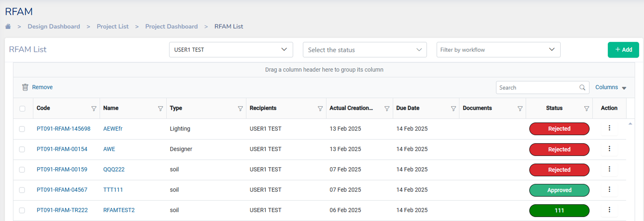The image size is (644, 221).
Task: Click the Due Date filter icon
Action: (x=453, y=108)
